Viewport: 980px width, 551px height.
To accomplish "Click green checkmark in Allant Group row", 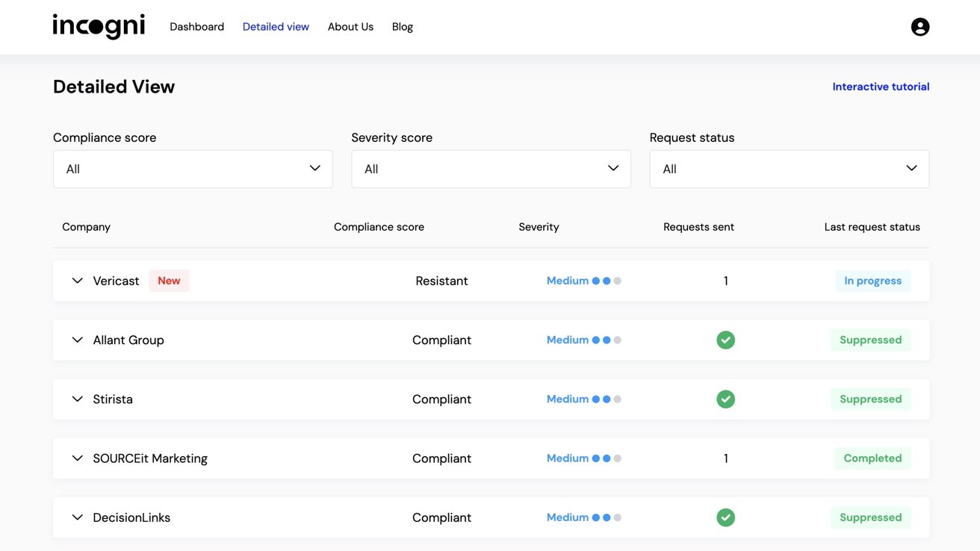I will [725, 340].
